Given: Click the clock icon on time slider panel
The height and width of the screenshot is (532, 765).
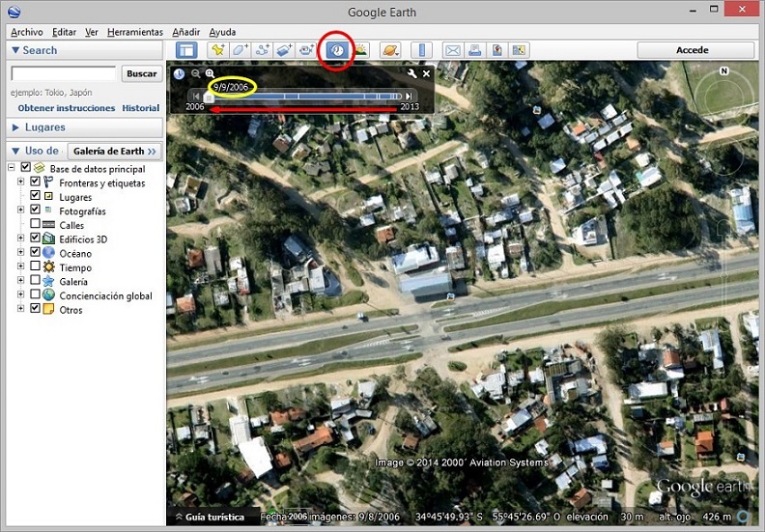Looking at the screenshot, I should (x=179, y=73).
